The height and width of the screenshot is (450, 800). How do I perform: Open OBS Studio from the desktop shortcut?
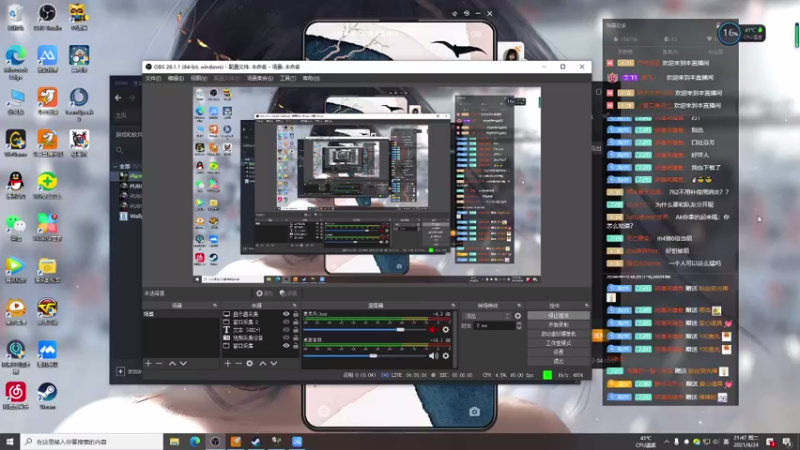point(47,17)
